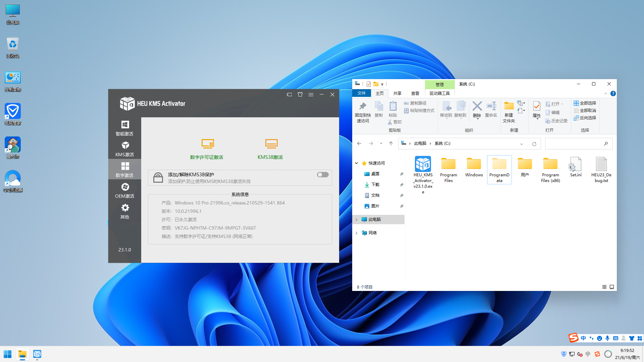Open the 其他 gear settings section

[x=125, y=211]
